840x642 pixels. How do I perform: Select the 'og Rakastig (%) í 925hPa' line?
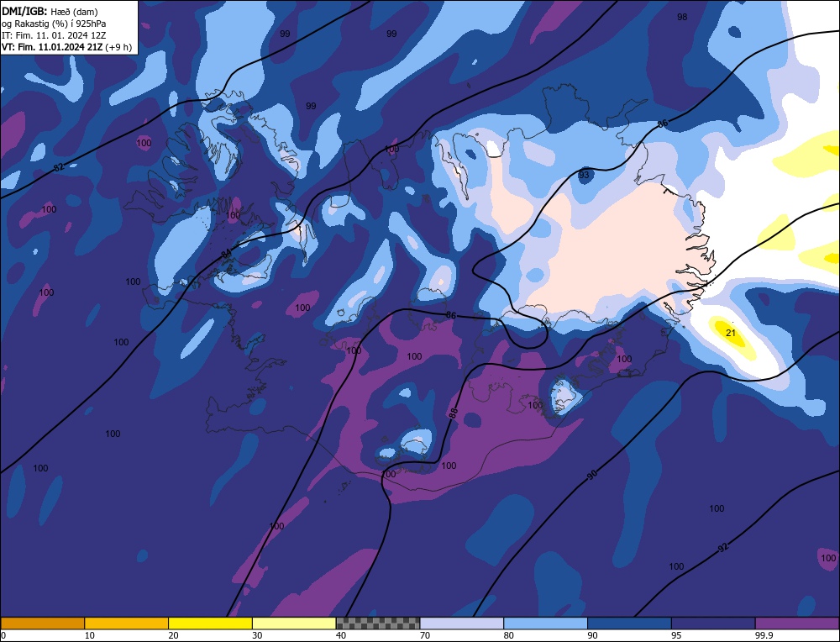pyautogui.click(x=54, y=24)
